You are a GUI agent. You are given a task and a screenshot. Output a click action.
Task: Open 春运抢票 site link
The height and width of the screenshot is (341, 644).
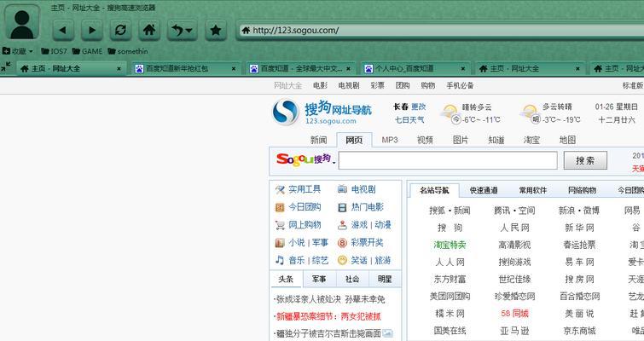click(x=579, y=245)
